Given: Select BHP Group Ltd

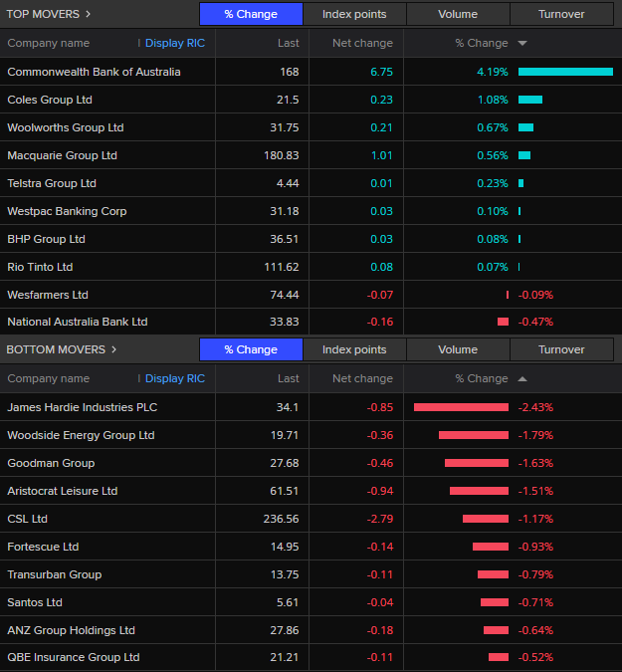Looking at the screenshot, I should [x=46, y=239].
